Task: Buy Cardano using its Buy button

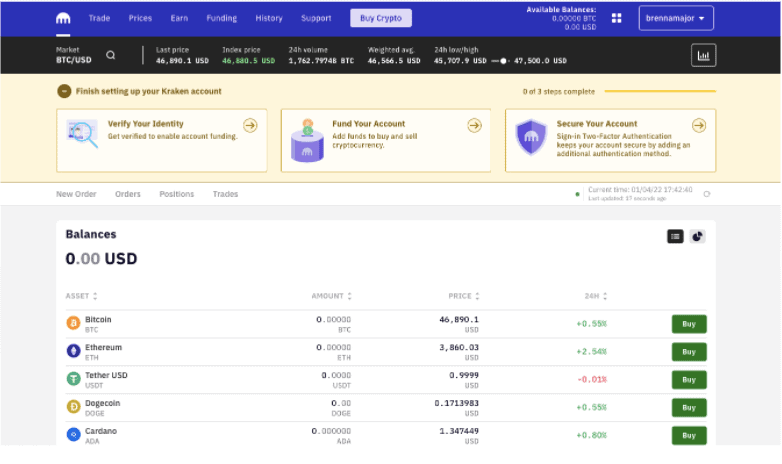Action: click(x=689, y=436)
